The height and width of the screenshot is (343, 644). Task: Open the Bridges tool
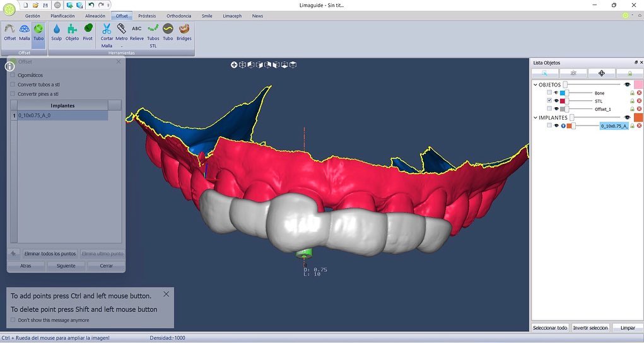[x=184, y=32]
